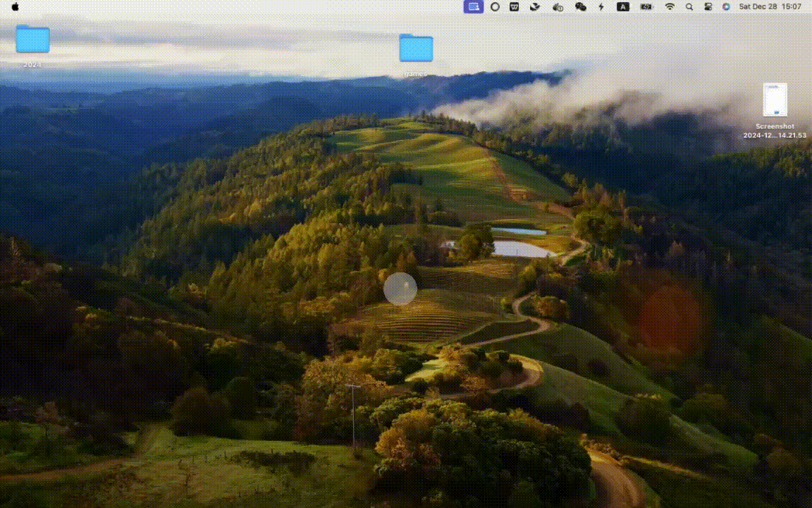Open Control Center

[708, 7]
